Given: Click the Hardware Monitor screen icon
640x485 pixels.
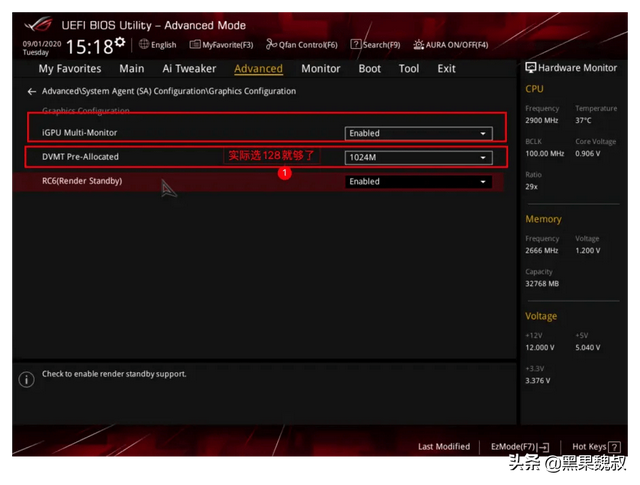Looking at the screenshot, I should (530, 68).
